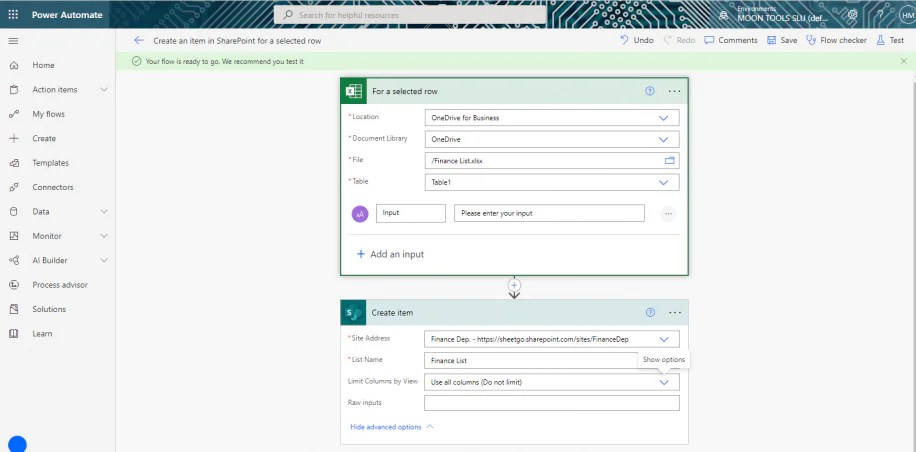Click the AI Builder icon
Image resolution: width=916 pixels, height=452 pixels.
(14, 260)
